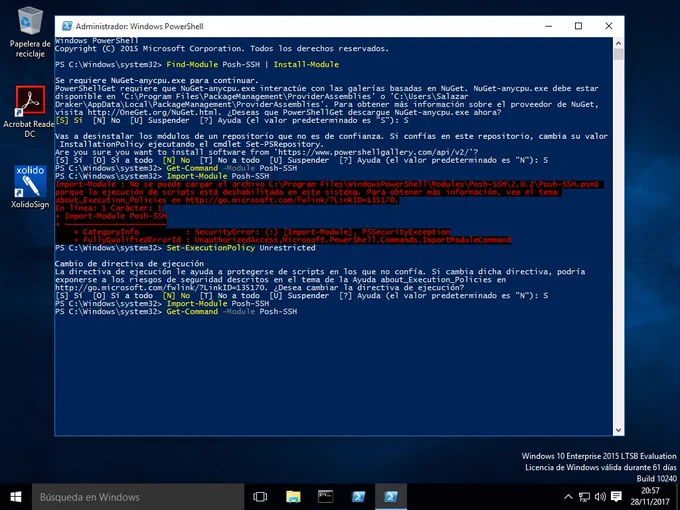This screenshot has height=510, width=680.
Task: Click the red 'FullyQualifiedErrorId' error line
Action: click(x=292, y=239)
